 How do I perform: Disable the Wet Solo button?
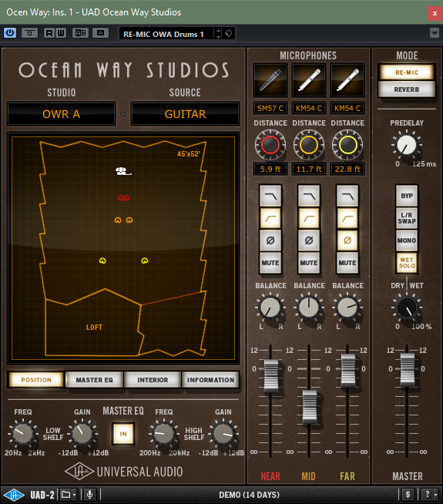point(407,263)
